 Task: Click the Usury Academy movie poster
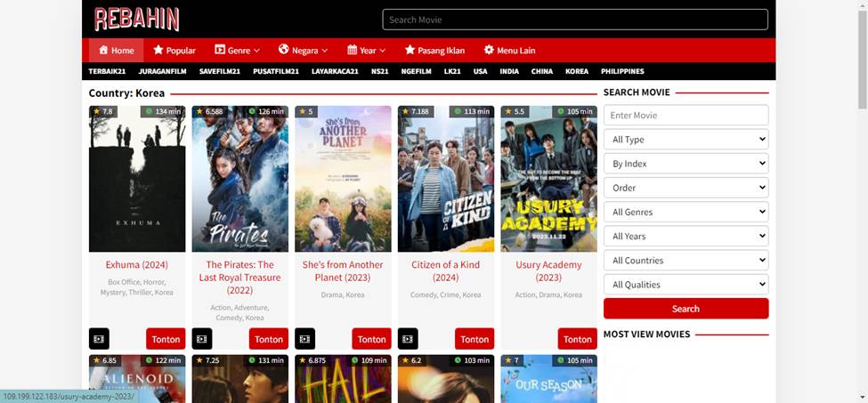click(549, 179)
